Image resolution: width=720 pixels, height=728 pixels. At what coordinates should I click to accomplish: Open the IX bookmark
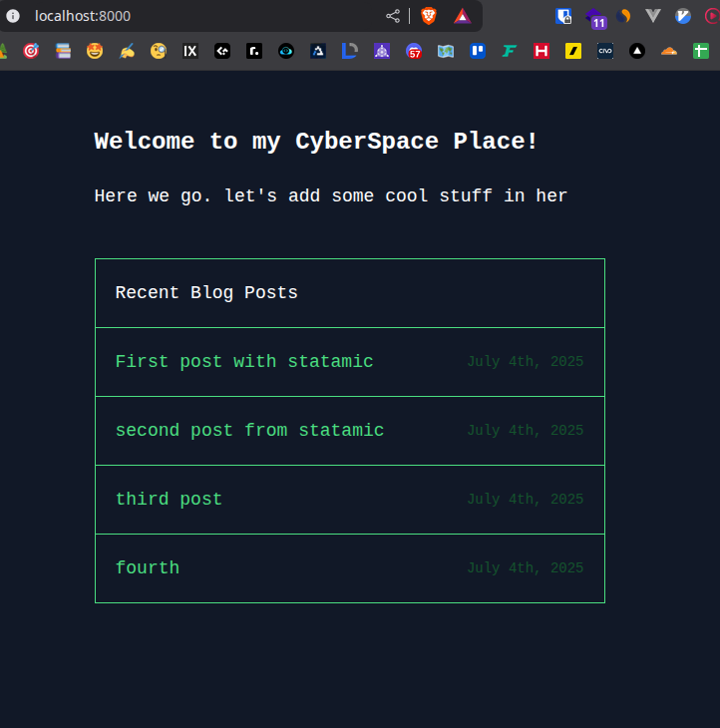pyautogui.click(x=190, y=51)
